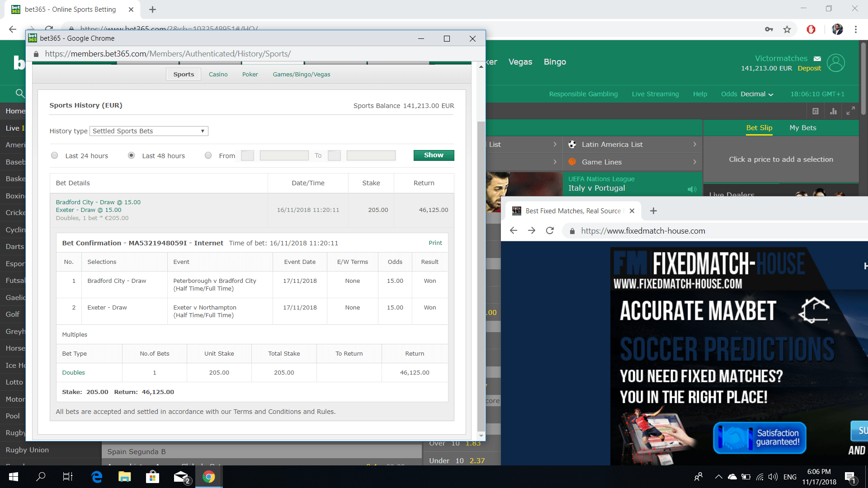Click the Satisfaction guaranteed badge

(759, 437)
